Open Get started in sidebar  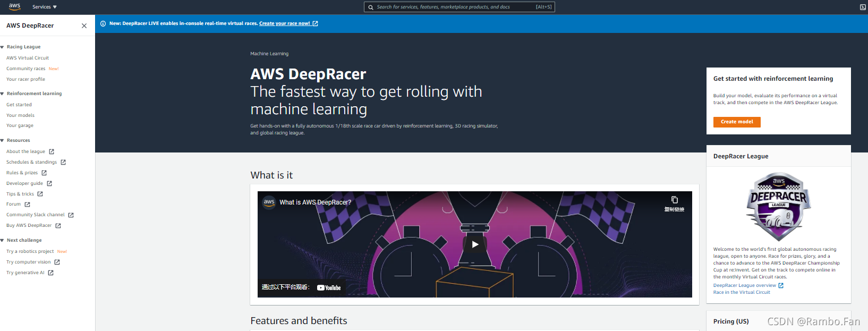[x=19, y=105]
